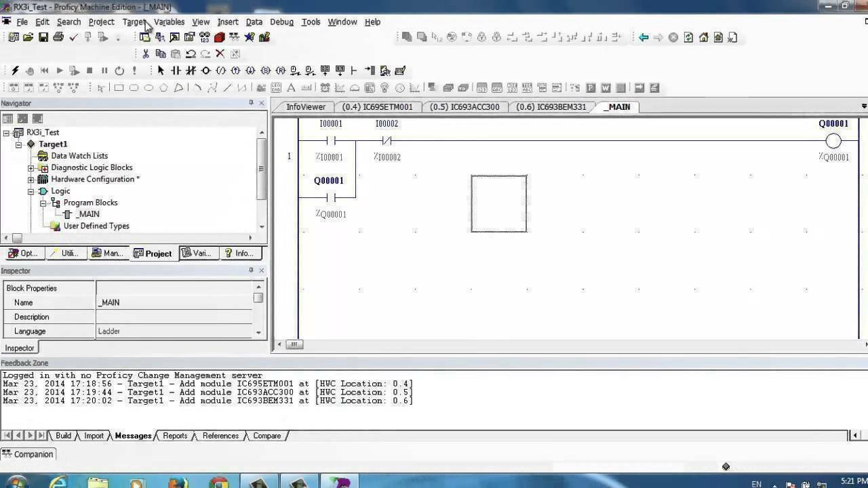Select the normally open contact tool
Screen dimensions: 868x488
(174, 70)
